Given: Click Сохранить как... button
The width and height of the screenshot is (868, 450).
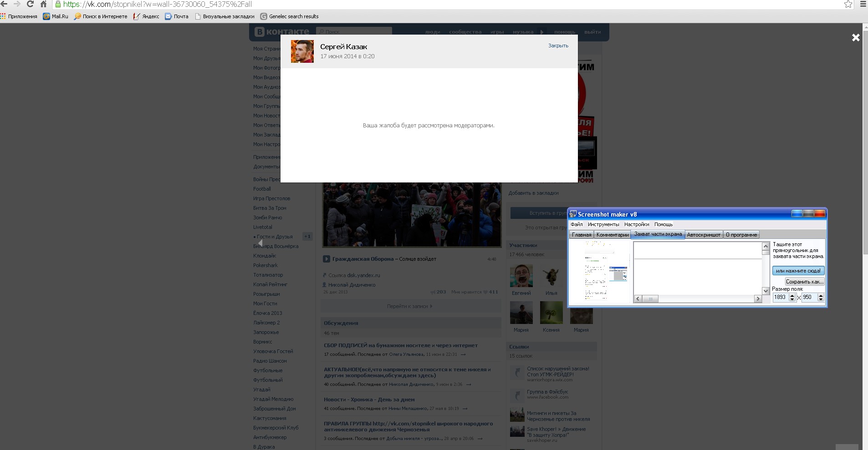Looking at the screenshot, I should point(805,282).
